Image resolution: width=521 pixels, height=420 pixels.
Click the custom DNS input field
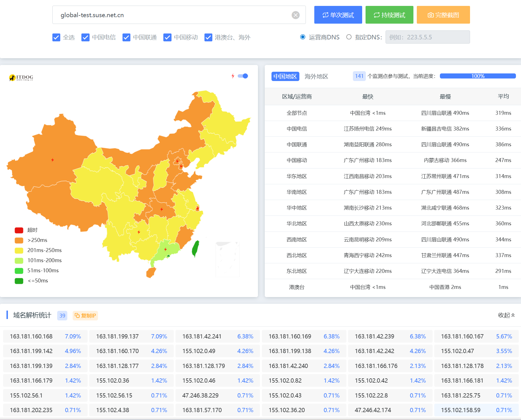(x=428, y=37)
